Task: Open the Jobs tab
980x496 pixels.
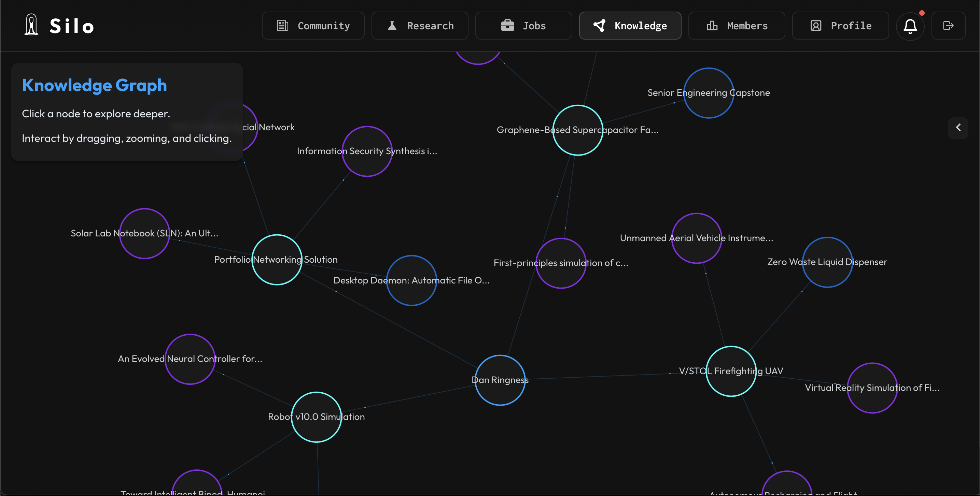Action: 523,26
